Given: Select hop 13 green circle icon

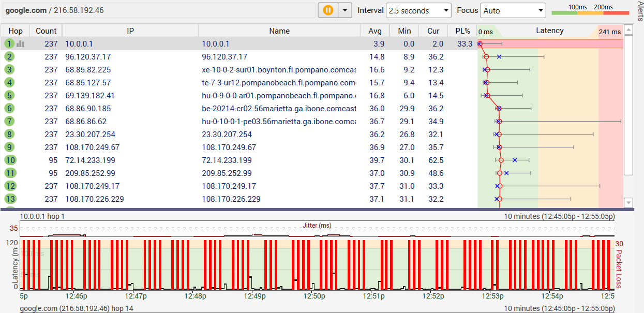Looking at the screenshot, I should coord(10,199).
